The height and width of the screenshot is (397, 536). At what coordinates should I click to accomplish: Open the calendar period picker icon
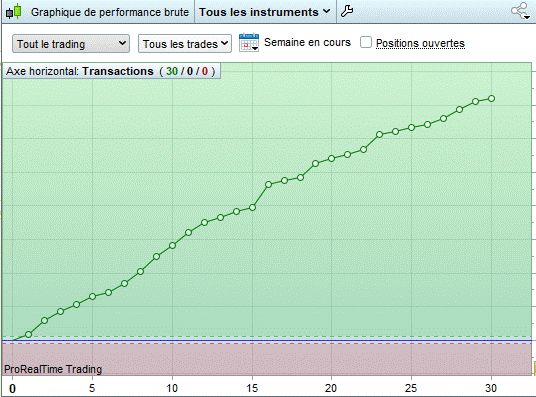click(x=249, y=42)
